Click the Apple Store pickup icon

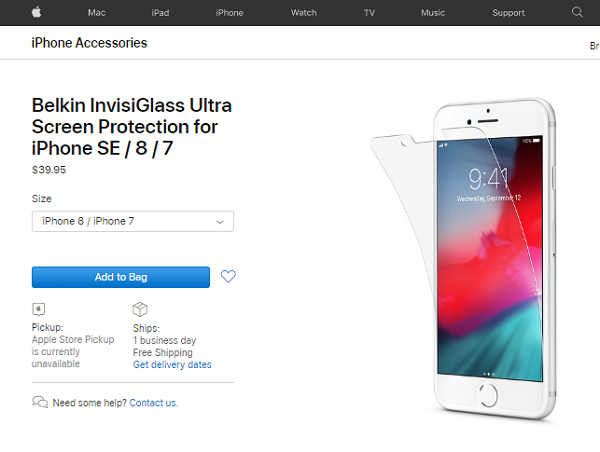tap(39, 309)
